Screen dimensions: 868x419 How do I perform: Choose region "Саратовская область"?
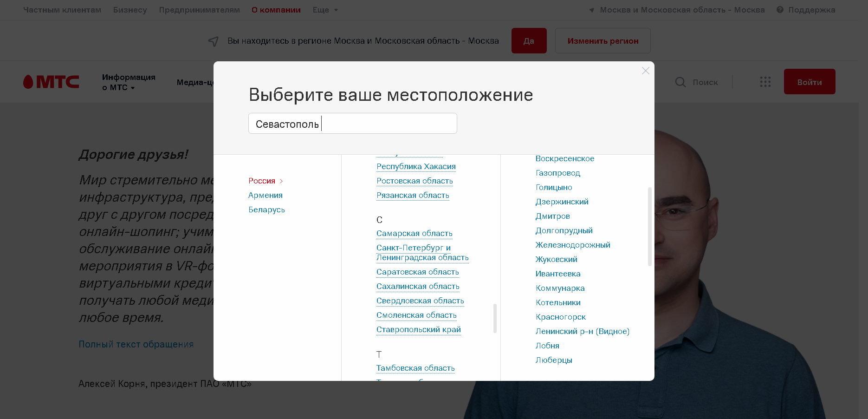[x=417, y=272]
